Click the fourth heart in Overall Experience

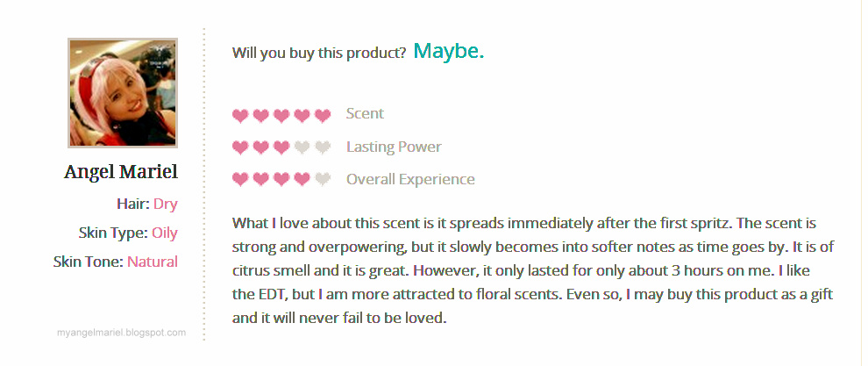click(302, 180)
